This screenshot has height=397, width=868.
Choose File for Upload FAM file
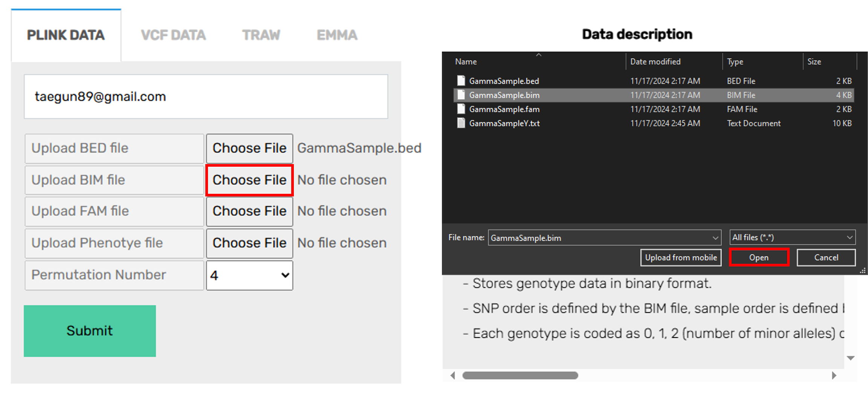pyautogui.click(x=249, y=211)
